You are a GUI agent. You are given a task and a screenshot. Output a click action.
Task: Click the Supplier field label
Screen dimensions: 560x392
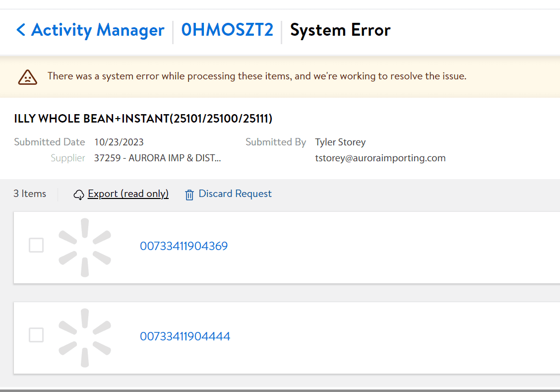(x=68, y=158)
